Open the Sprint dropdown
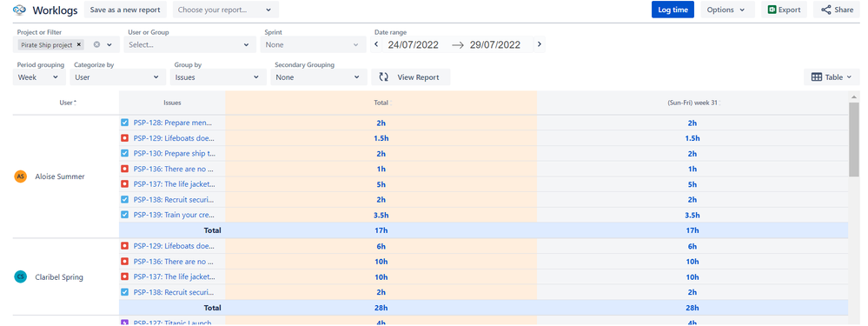Screen dimensions: 868x326 (x=314, y=45)
